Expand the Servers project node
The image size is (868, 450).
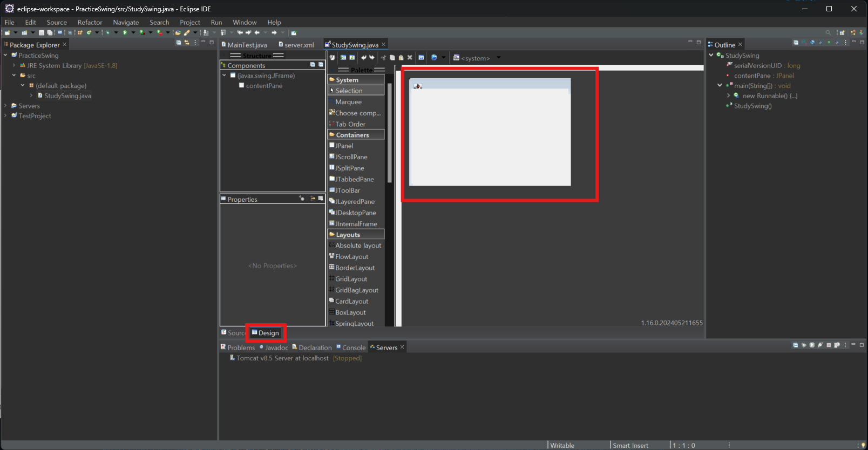[5, 106]
